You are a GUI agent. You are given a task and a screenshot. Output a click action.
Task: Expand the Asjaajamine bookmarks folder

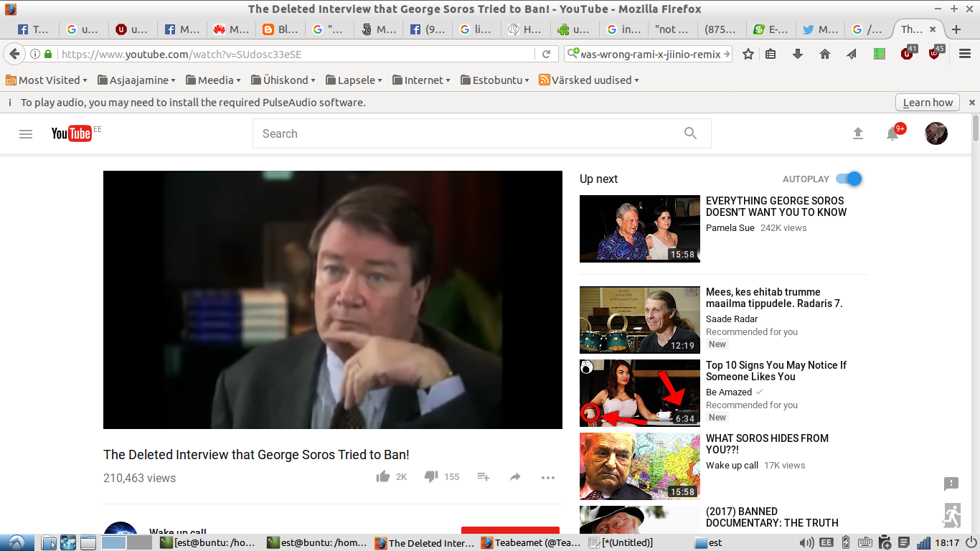click(136, 80)
